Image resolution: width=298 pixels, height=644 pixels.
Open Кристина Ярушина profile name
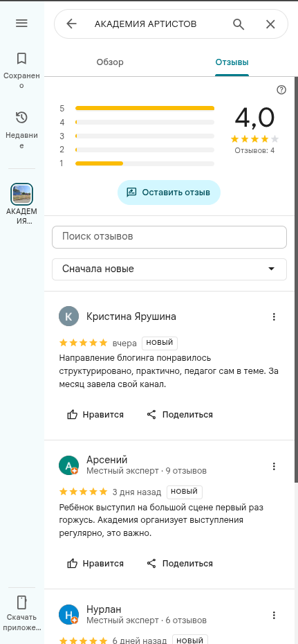coord(131,316)
